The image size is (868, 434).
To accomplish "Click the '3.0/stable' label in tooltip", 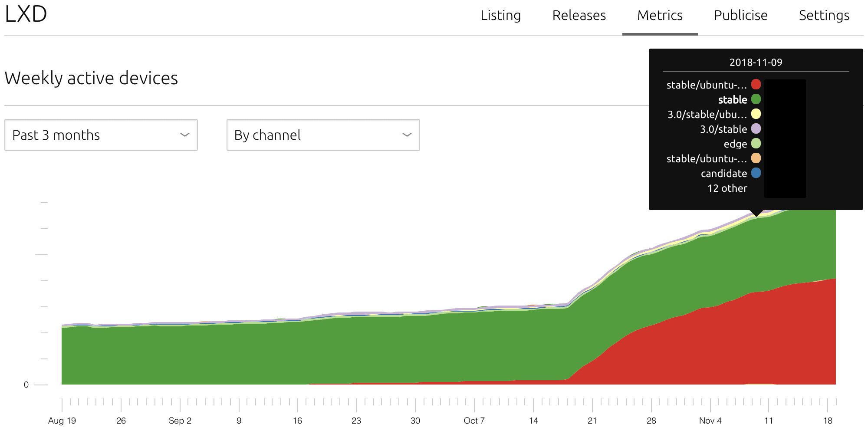I will tap(723, 129).
